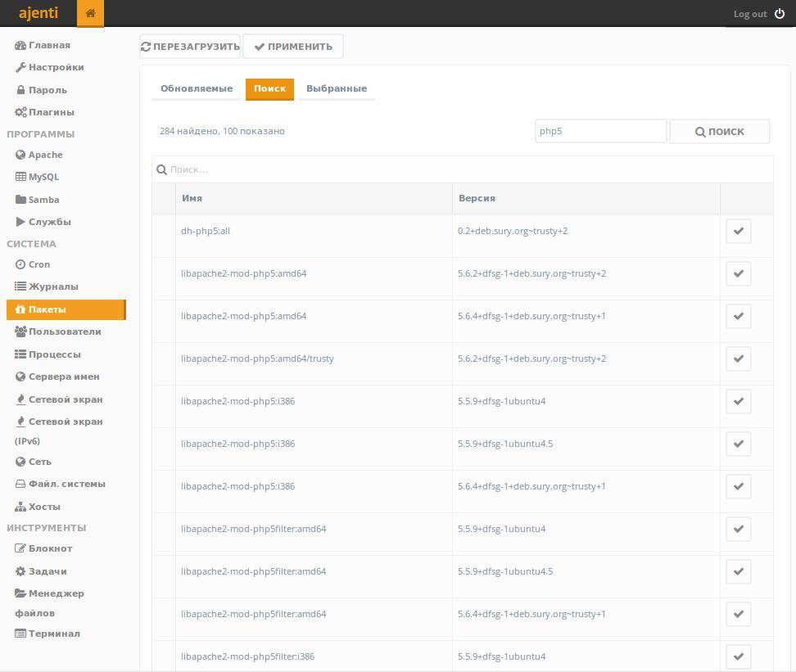This screenshot has width=796, height=672.
Task: Select checkmark for dh-php5:all package
Action: coord(738,231)
